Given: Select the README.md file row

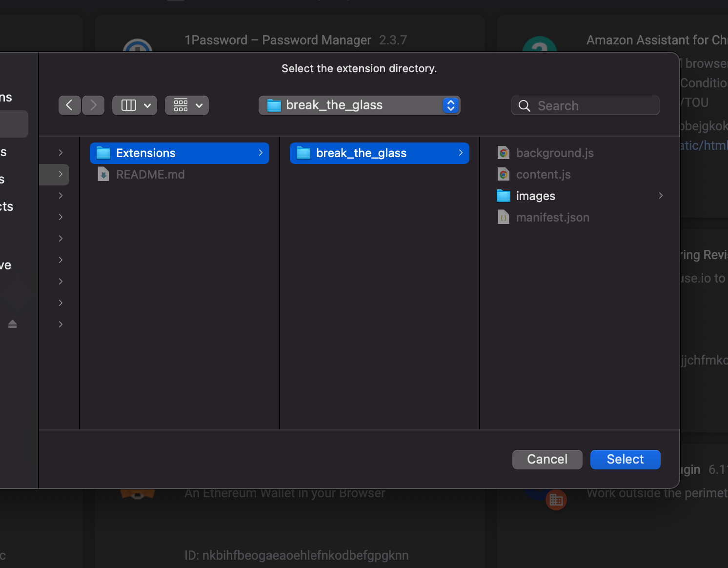Looking at the screenshot, I should click(150, 174).
